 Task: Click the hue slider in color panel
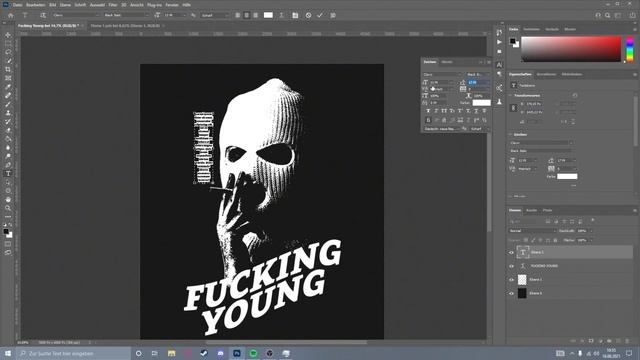[630, 49]
